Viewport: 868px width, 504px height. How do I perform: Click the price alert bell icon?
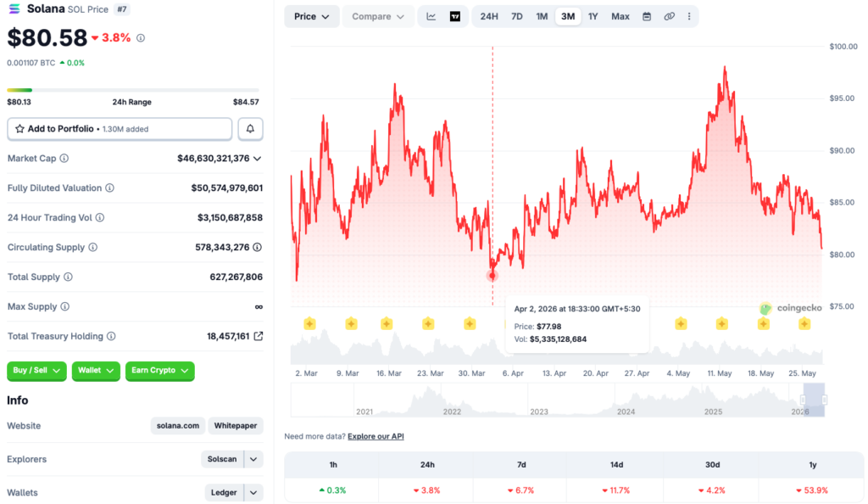click(250, 129)
